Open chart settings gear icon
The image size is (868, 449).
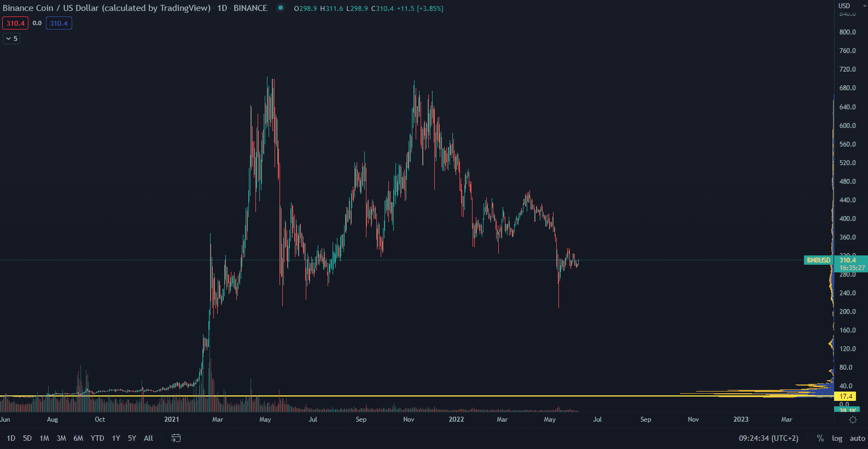click(x=853, y=419)
